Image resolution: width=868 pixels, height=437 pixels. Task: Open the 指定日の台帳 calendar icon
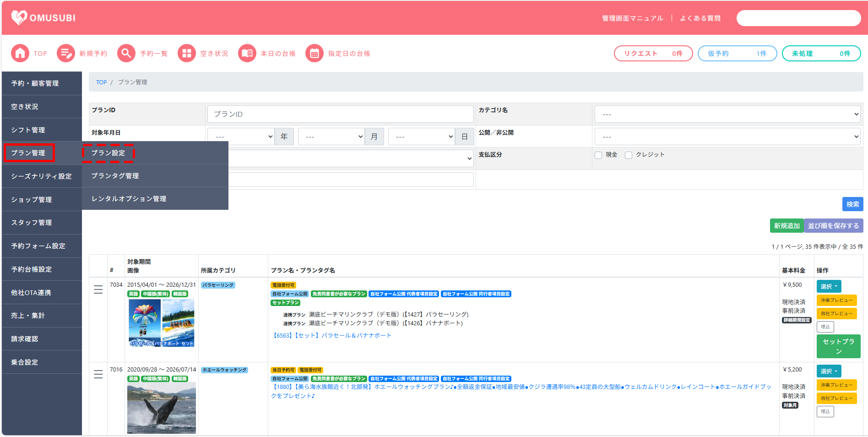pos(314,54)
